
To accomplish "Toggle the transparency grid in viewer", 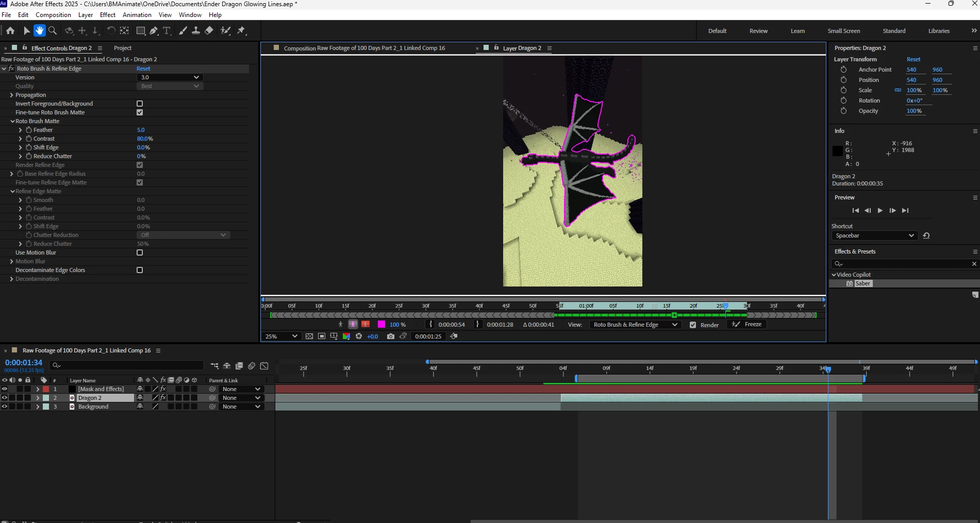I will point(309,336).
